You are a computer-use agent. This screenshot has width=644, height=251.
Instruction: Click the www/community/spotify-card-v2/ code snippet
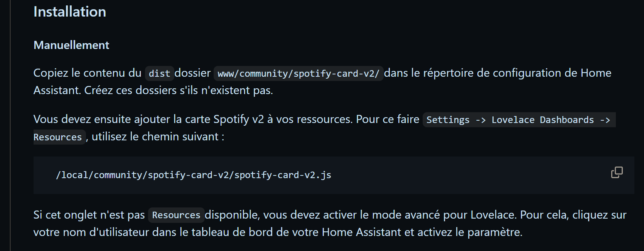(298, 73)
